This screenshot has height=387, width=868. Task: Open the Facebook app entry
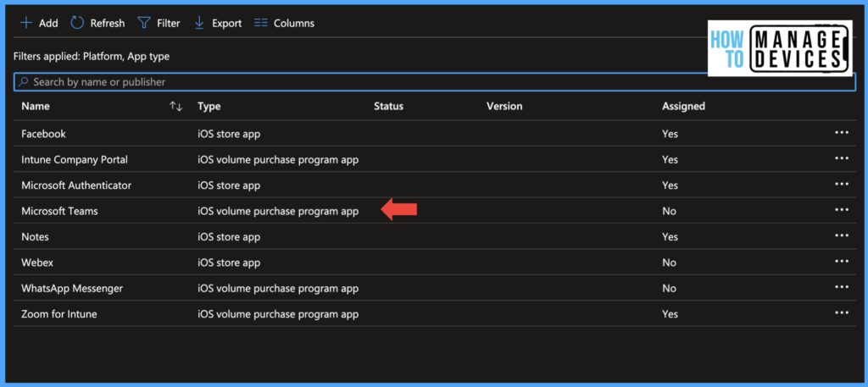pos(43,134)
